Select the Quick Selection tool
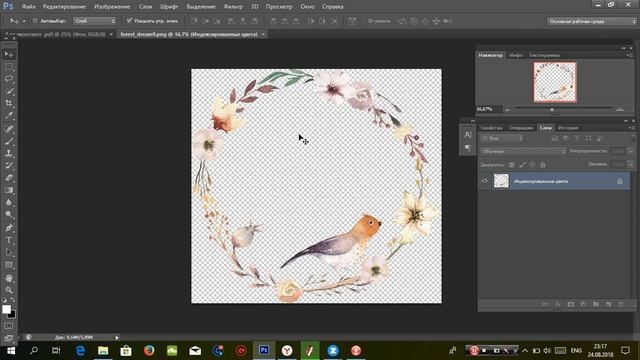This screenshot has height=360, width=640. [9, 91]
